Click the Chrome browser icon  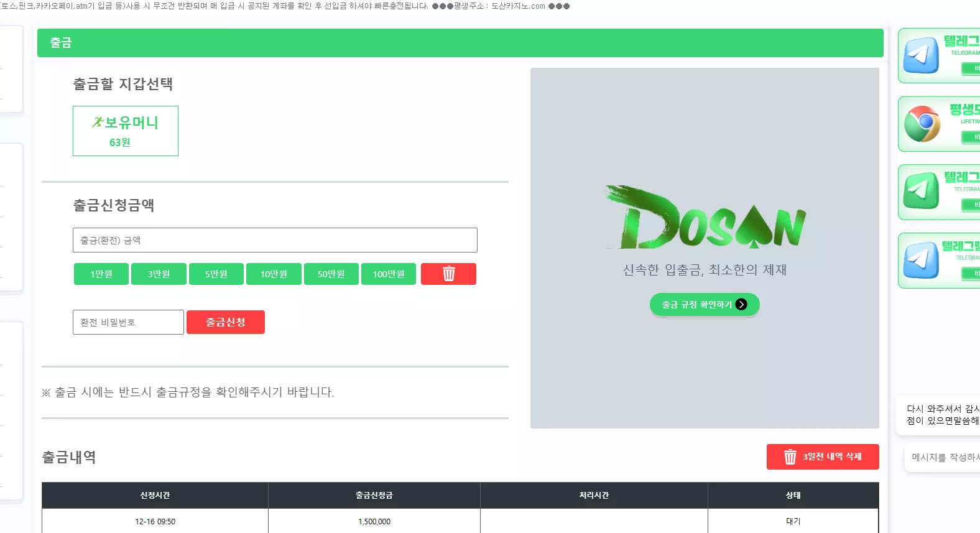922,124
